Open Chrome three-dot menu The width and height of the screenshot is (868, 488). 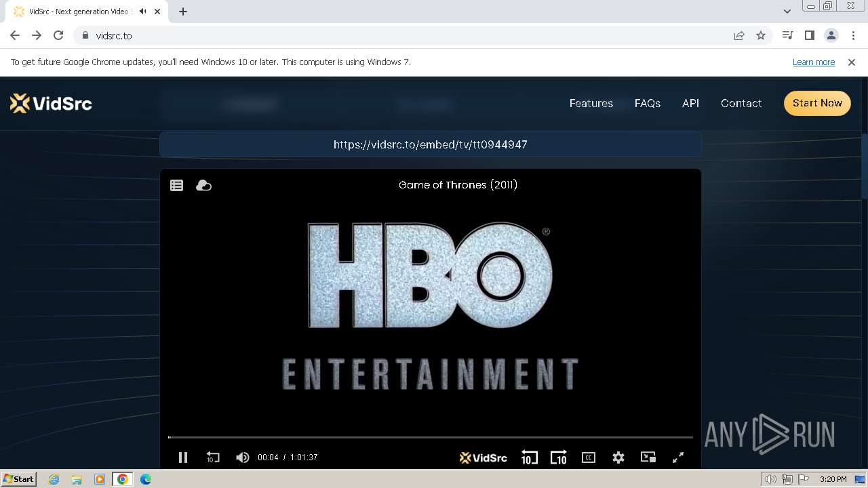coord(853,35)
